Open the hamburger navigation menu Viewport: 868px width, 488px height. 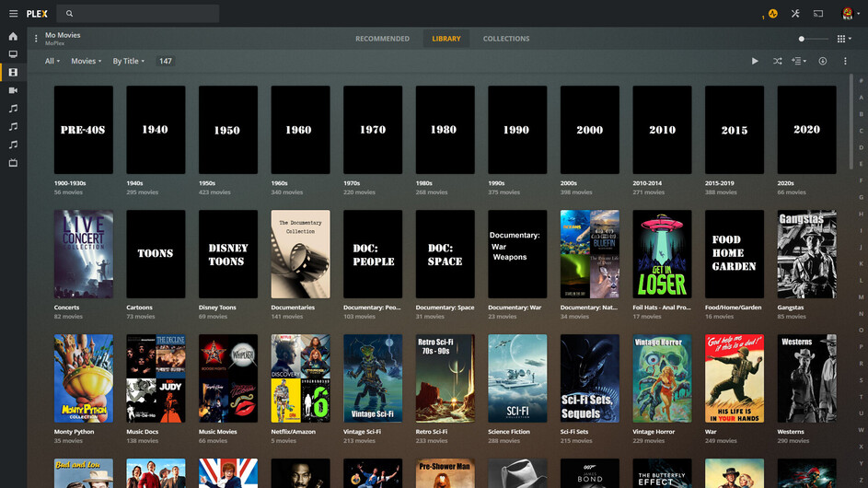(x=13, y=14)
